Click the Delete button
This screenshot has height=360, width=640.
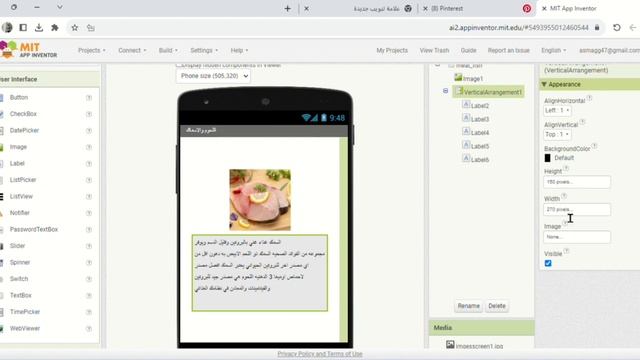(x=497, y=306)
